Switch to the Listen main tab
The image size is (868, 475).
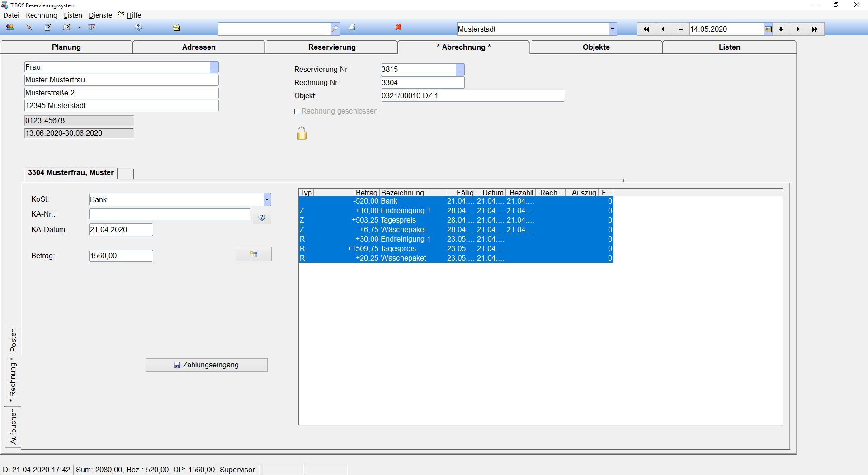(729, 47)
